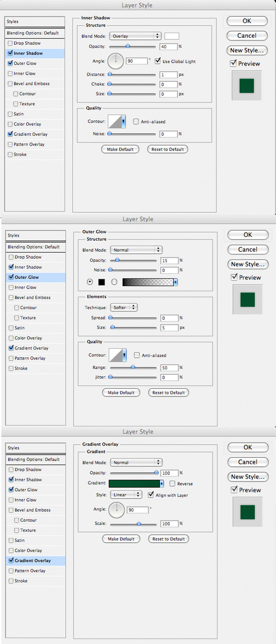This screenshot has width=276, height=644.
Task: Enable Stroke checkbox in Gradient Overlay dialog list
Action: pyautogui.click(x=11, y=581)
